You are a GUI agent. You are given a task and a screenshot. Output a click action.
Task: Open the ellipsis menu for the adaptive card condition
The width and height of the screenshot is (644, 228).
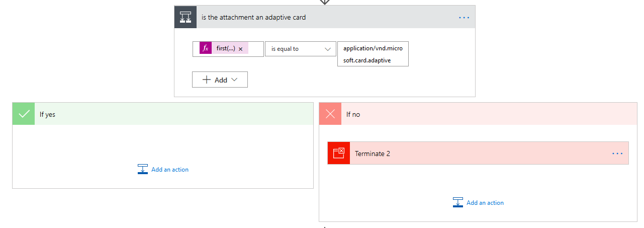(x=464, y=18)
